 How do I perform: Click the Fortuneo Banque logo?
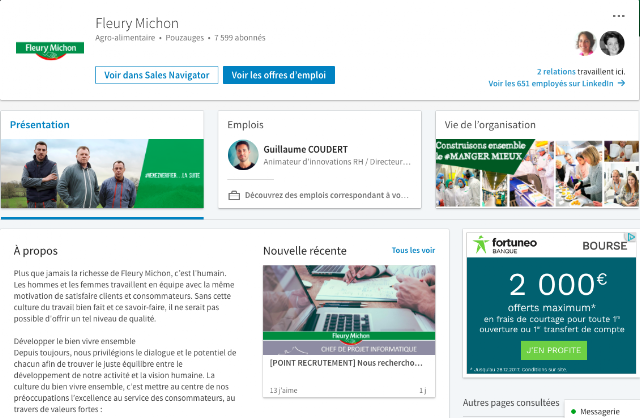click(504, 245)
